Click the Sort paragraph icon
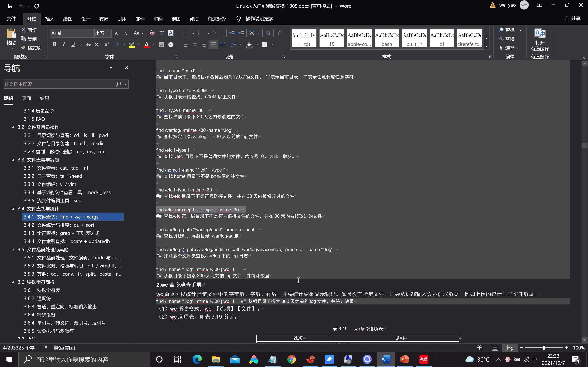 pyautogui.click(x=268, y=33)
